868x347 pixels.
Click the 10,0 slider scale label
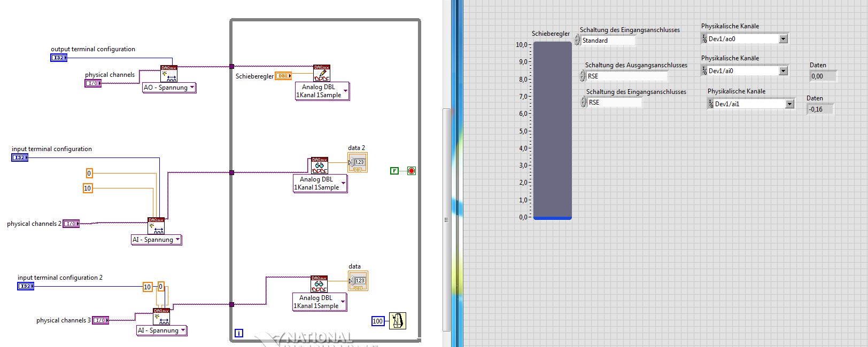522,45
